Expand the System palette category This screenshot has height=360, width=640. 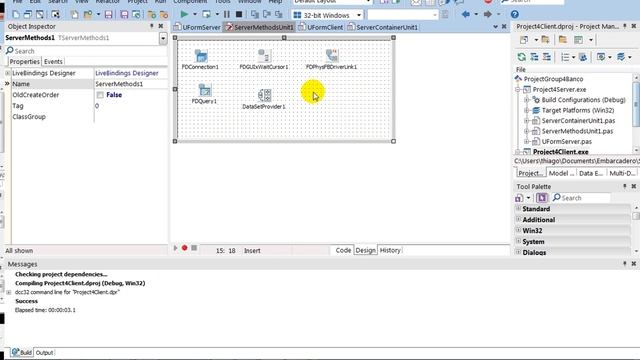tap(518, 241)
